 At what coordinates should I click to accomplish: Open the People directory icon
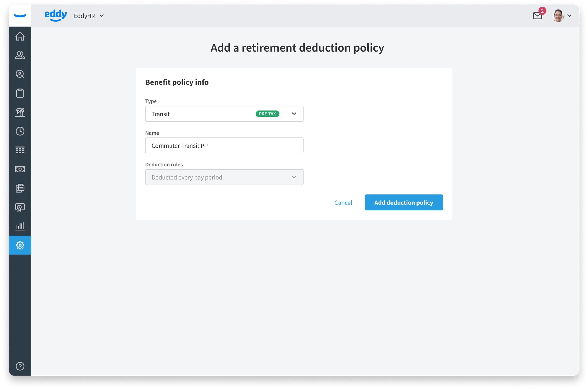[x=20, y=55]
